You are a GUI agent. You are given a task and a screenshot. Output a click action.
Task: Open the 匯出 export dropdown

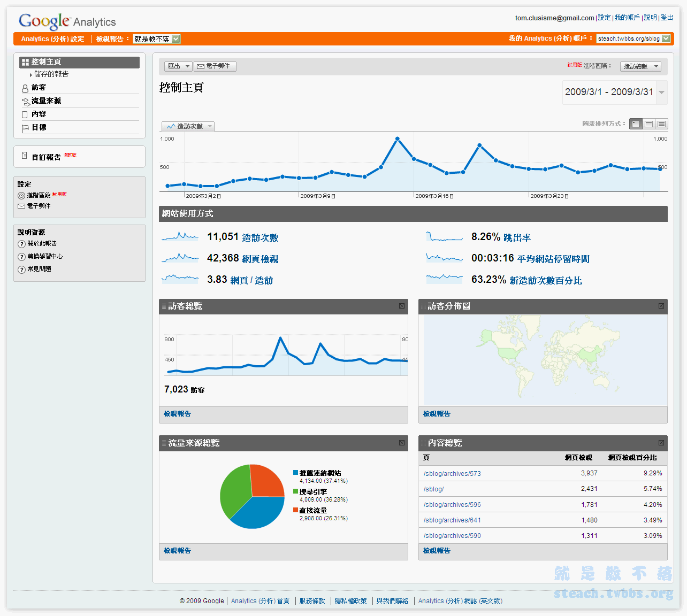point(178,66)
